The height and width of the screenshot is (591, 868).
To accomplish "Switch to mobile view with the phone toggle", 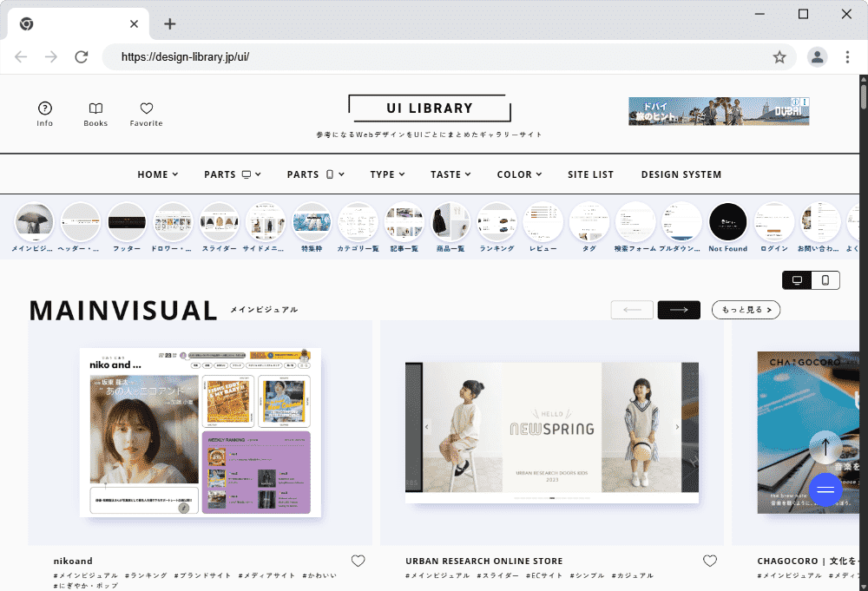I will [x=827, y=279].
